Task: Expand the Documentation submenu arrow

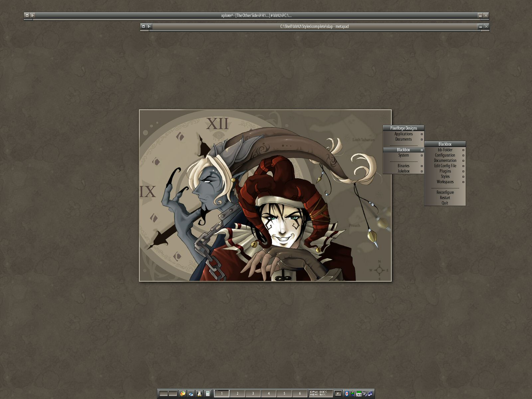Action: pyautogui.click(x=463, y=161)
